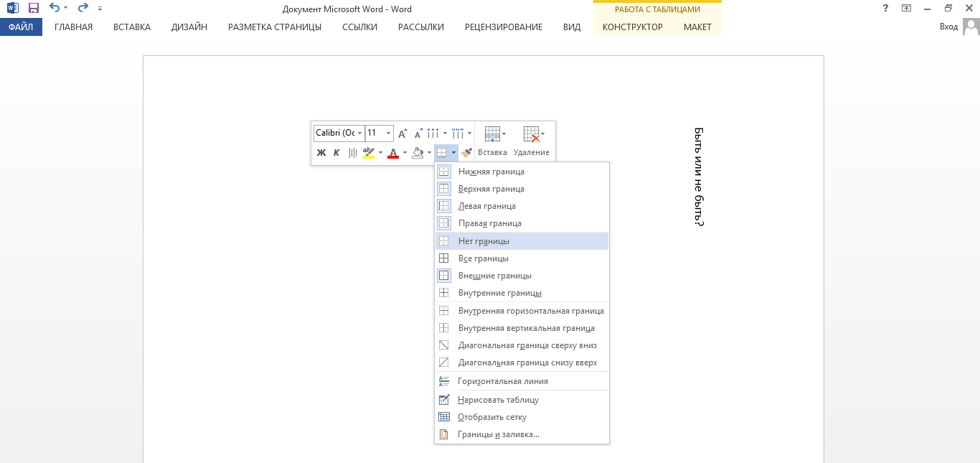Image resolution: width=980 pixels, height=463 pixels.
Task: Toggle 'Внешние границы' border option
Action: 495,276
